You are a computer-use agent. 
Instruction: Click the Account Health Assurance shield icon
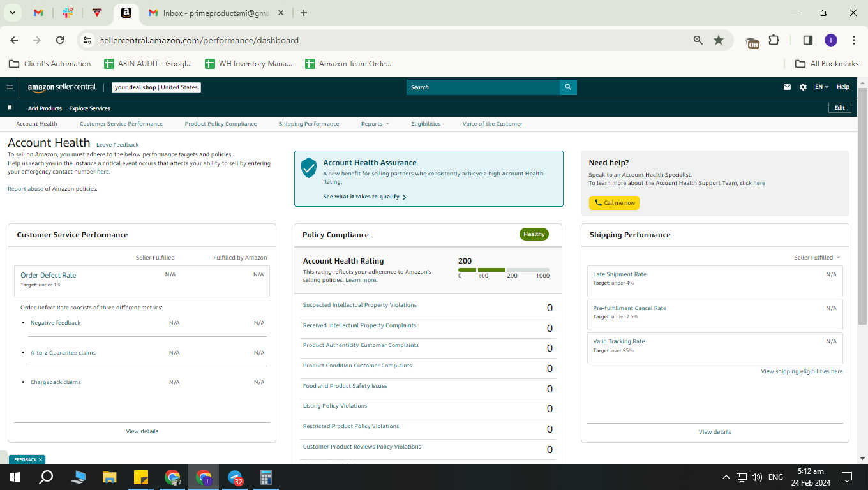tap(309, 168)
